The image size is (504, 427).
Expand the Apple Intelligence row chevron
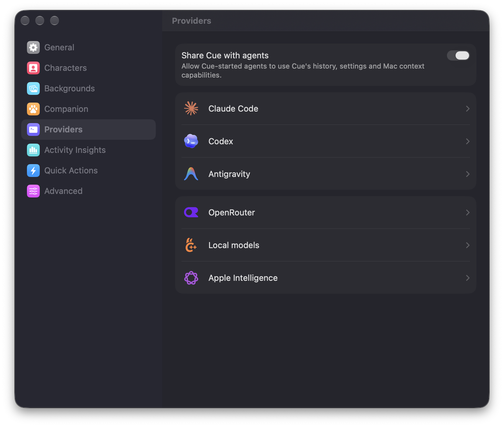468,278
